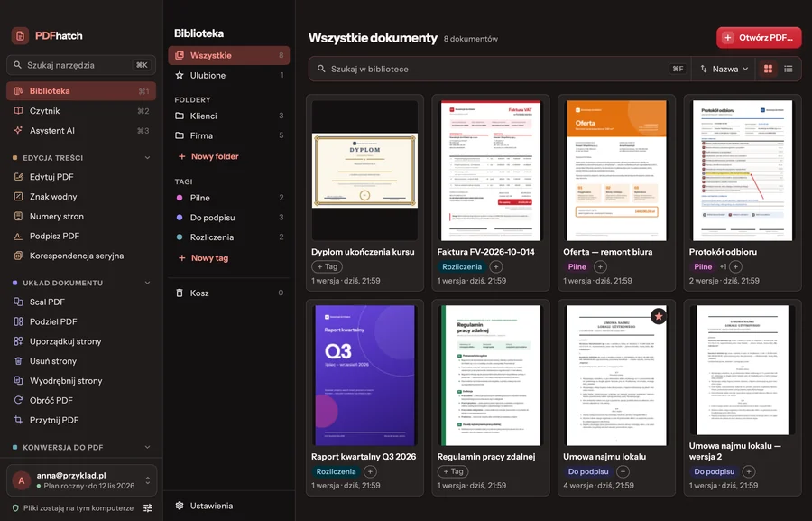
Task: Open the Klienci folder
Action: click(x=229, y=116)
